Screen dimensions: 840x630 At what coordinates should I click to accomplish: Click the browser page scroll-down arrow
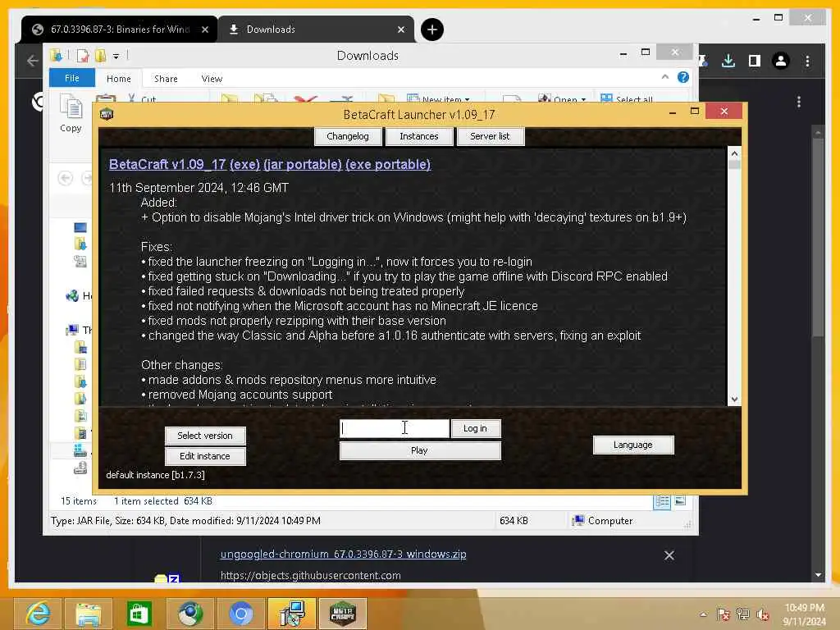click(818, 575)
